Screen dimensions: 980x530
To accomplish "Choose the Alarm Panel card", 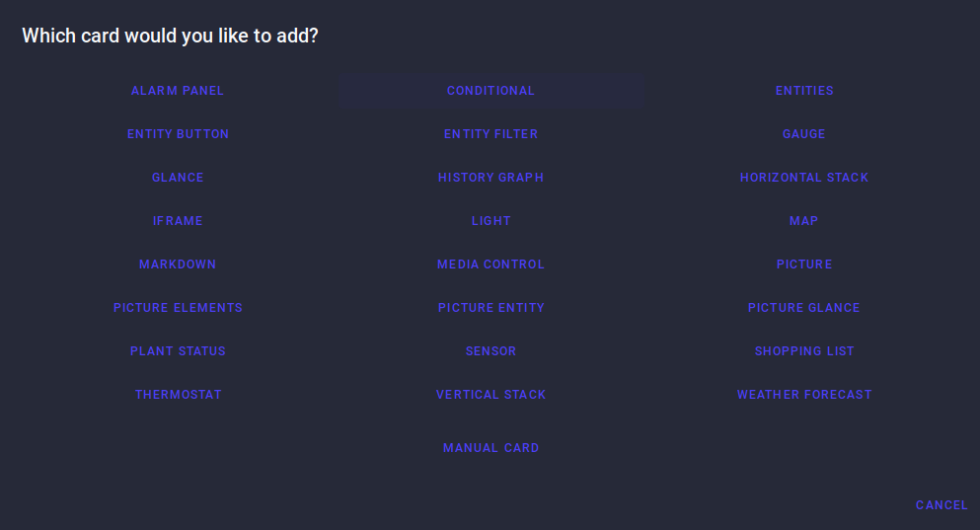I will 178,91.
